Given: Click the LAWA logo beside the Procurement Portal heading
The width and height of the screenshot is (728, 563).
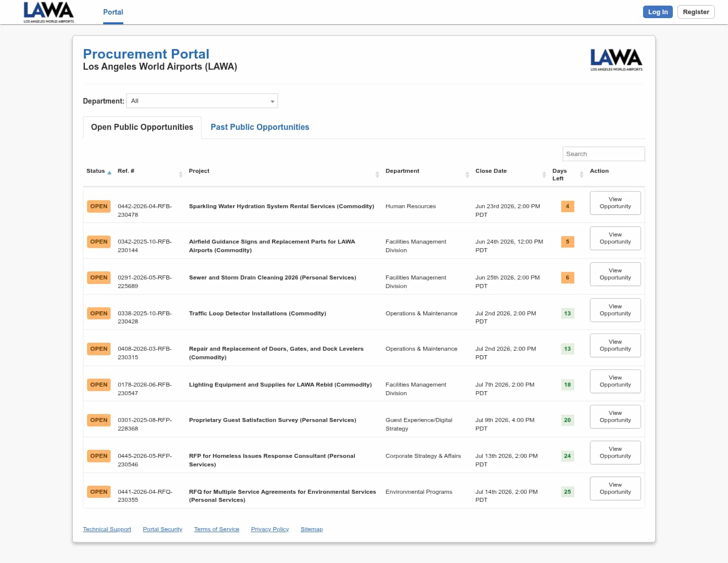Looking at the screenshot, I should click(x=616, y=60).
